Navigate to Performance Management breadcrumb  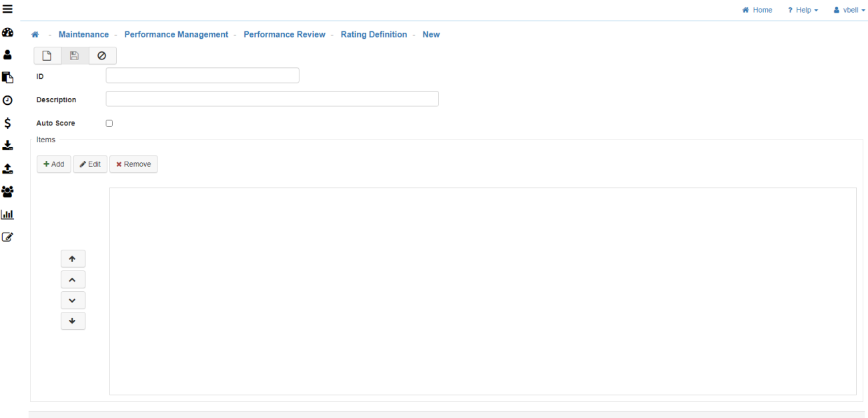pyautogui.click(x=176, y=35)
